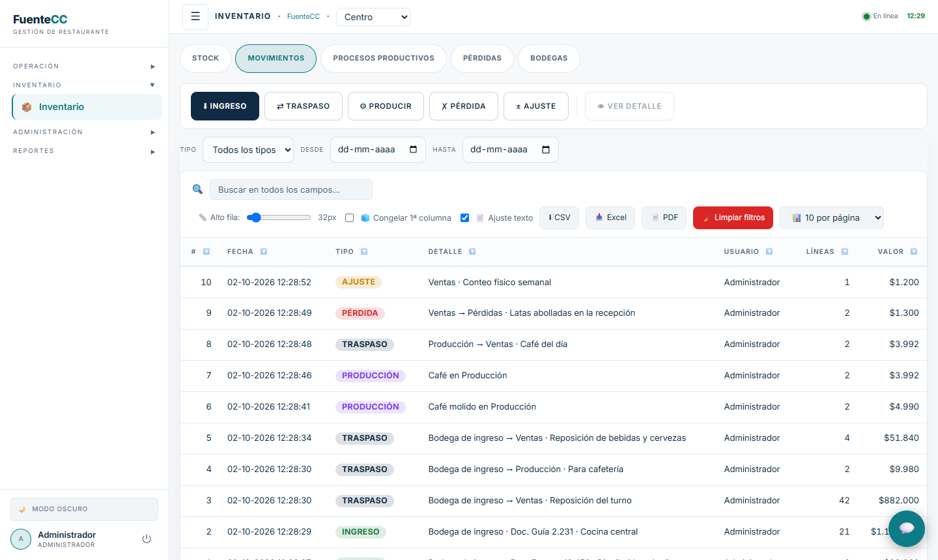Switch to the Bodegas tab
The image size is (938, 560).
click(549, 58)
